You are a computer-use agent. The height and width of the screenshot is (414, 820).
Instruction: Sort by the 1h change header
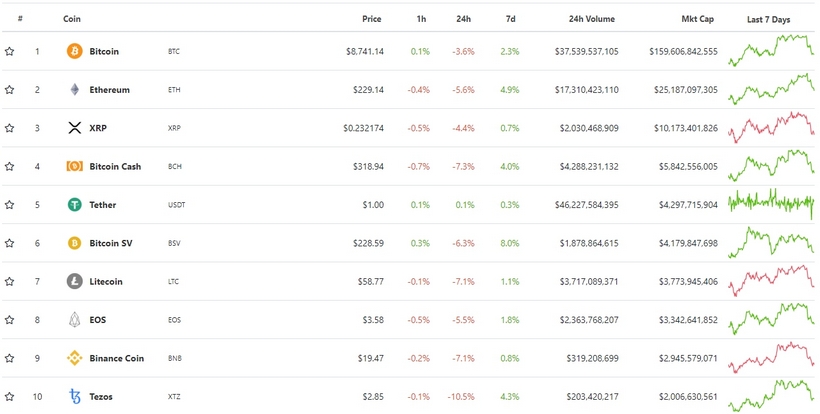[x=421, y=19]
